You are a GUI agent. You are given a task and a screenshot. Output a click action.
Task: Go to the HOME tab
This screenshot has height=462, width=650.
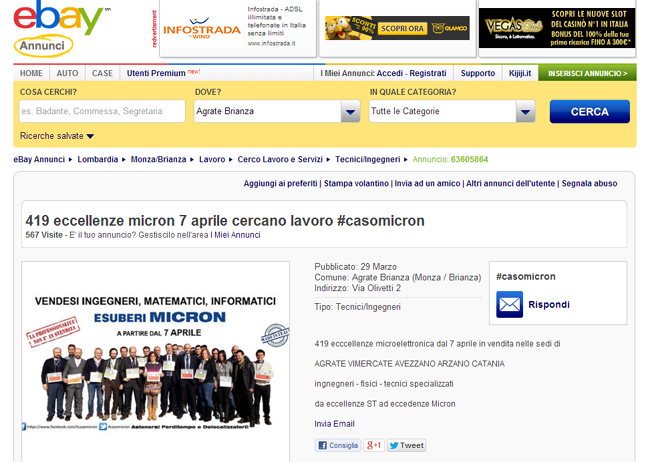[x=31, y=73]
